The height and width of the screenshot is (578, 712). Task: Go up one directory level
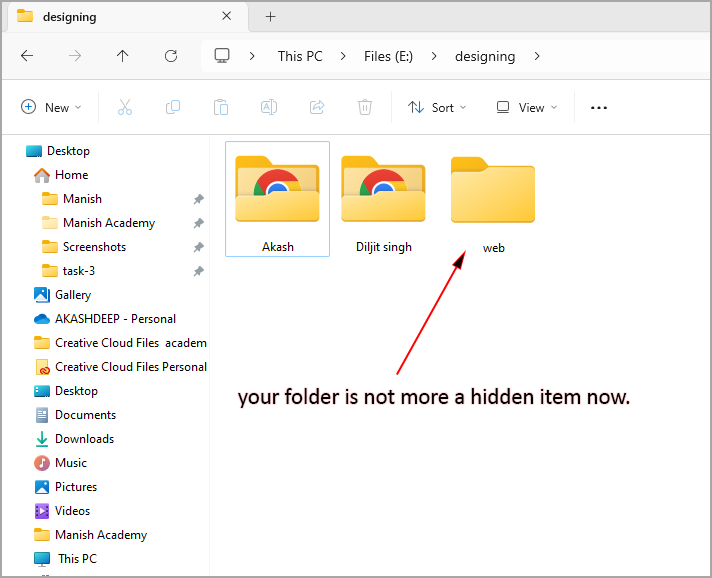[x=123, y=56]
